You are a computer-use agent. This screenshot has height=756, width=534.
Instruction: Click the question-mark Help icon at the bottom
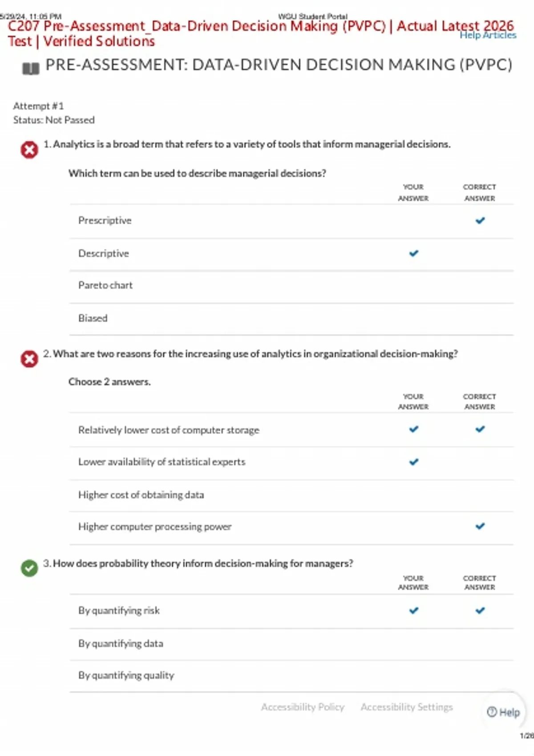coord(492,712)
